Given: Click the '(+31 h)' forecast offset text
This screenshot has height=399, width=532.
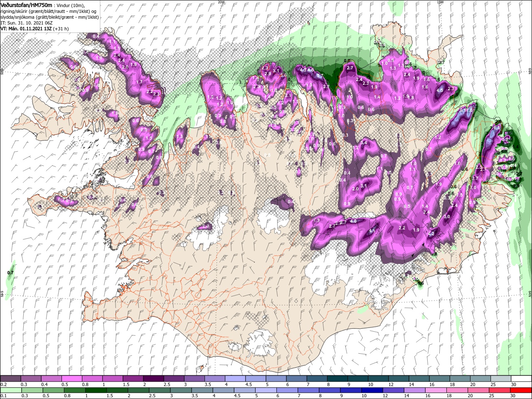Looking at the screenshot, I should (x=61, y=29).
